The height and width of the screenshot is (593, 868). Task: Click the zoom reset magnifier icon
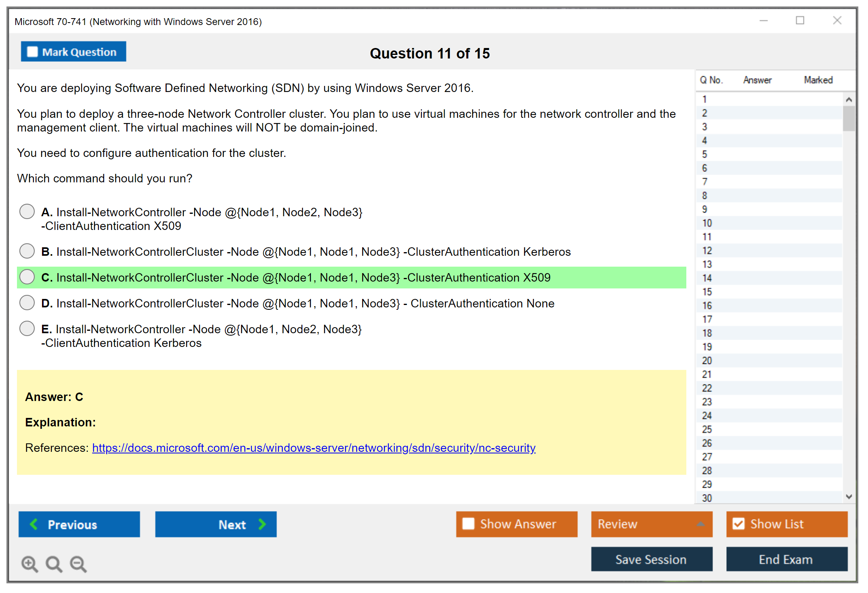pos(54,564)
